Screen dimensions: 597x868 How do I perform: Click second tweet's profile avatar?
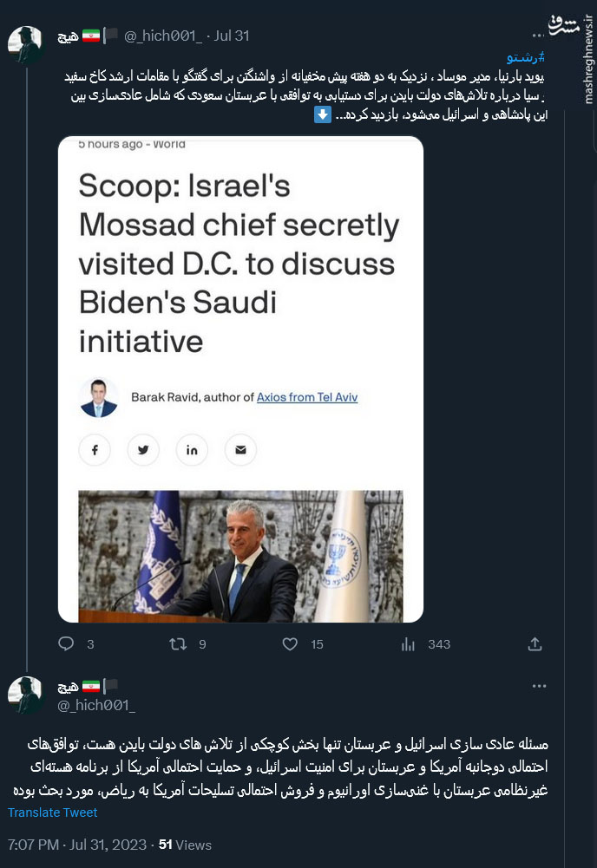pos(26,695)
